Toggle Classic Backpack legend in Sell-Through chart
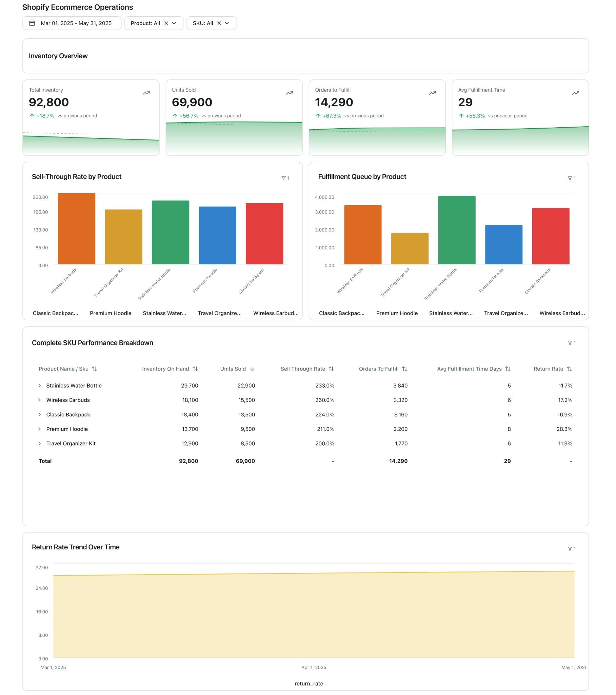This screenshot has height=695, width=616. pyautogui.click(x=55, y=313)
